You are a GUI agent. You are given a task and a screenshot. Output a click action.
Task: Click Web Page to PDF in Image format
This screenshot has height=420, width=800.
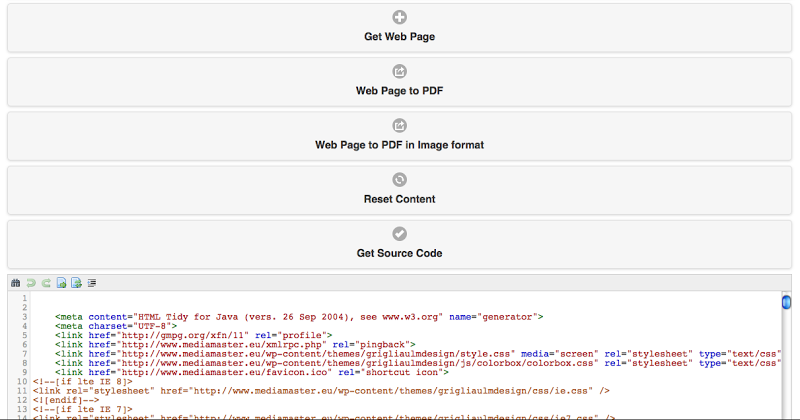tap(400, 145)
